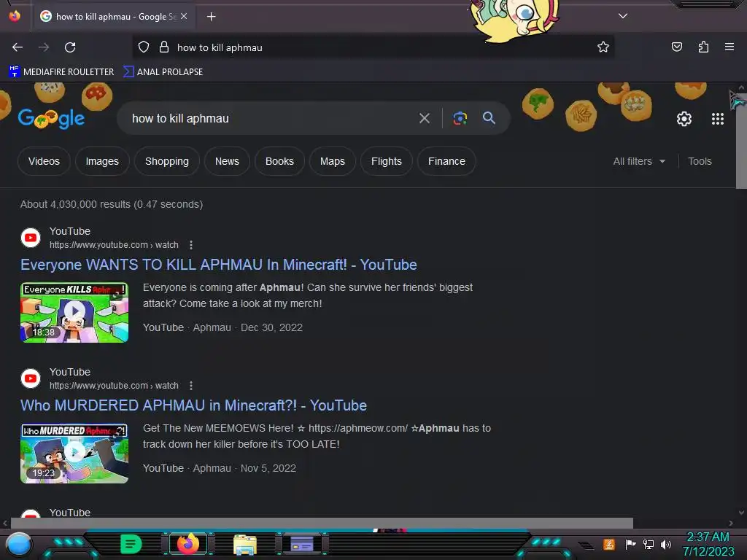Open search Tools options

click(x=700, y=161)
